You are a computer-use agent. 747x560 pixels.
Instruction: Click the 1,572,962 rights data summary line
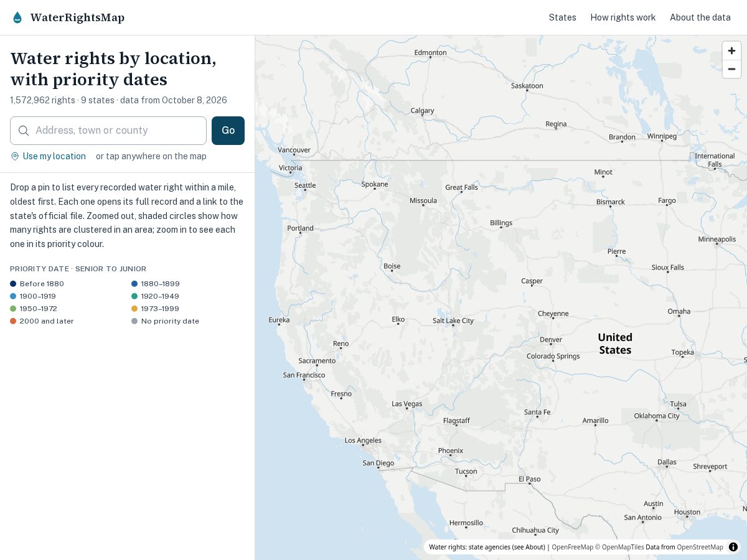118,100
